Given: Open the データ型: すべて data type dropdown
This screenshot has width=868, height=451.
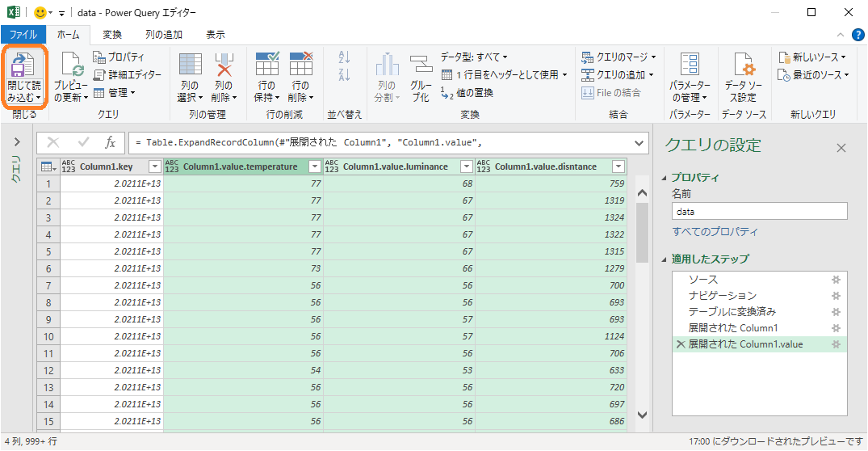Looking at the screenshot, I should pyautogui.click(x=474, y=57).
